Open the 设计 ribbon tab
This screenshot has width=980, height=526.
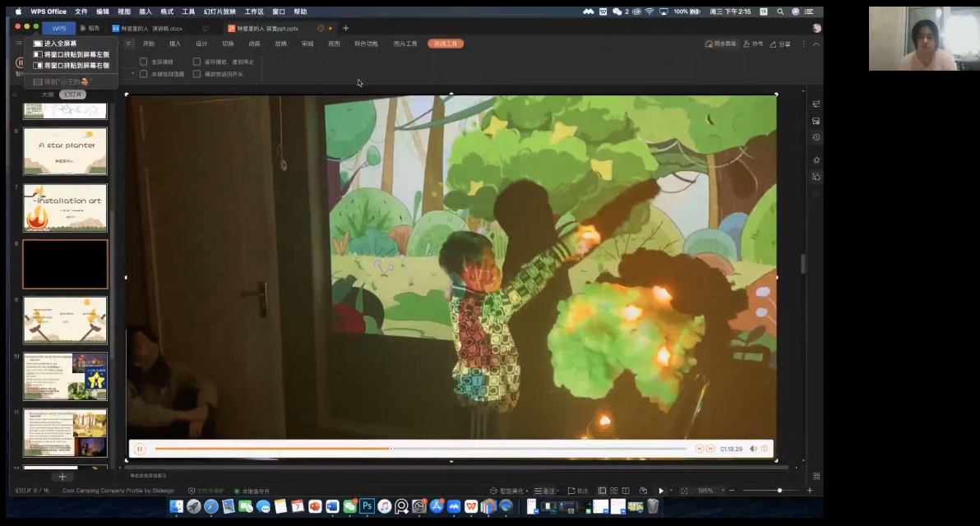coord(201,44)
